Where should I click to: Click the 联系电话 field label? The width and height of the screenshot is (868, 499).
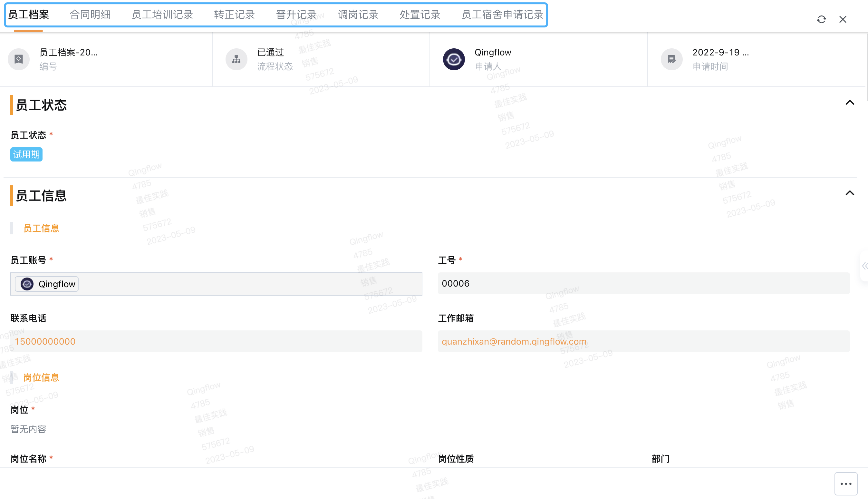(x=28, y=318)
